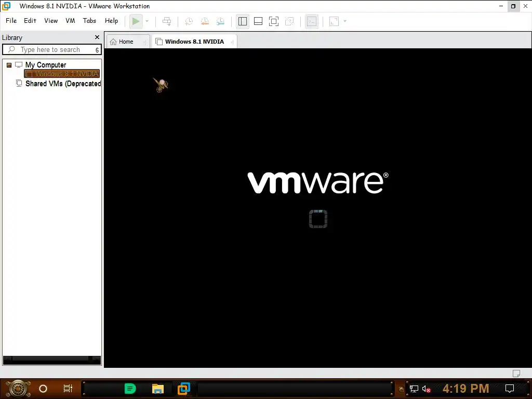Switch to the Home tab
This screenshot has height=399, width=532.
[126, 42]
